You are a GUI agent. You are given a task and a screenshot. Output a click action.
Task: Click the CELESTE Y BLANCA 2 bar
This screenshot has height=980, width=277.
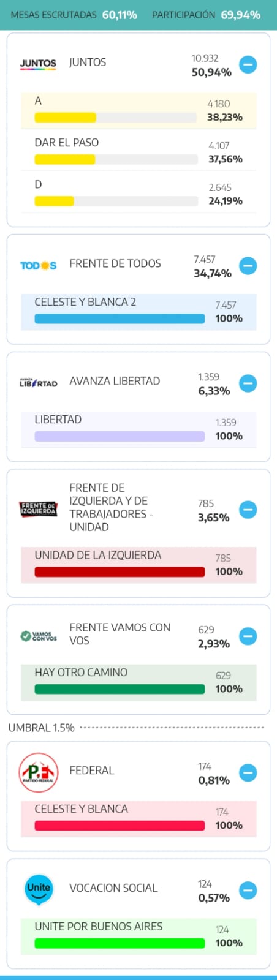[120, 318]
